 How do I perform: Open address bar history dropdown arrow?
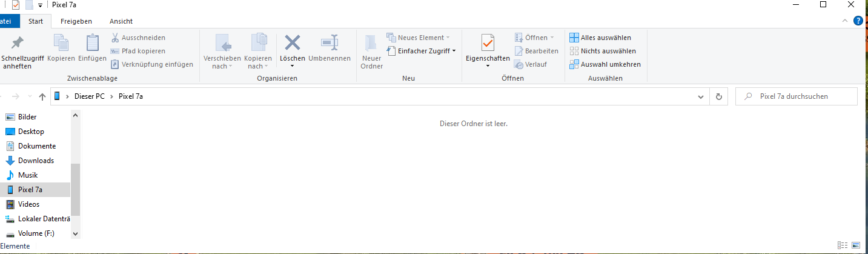pos(701,96)
